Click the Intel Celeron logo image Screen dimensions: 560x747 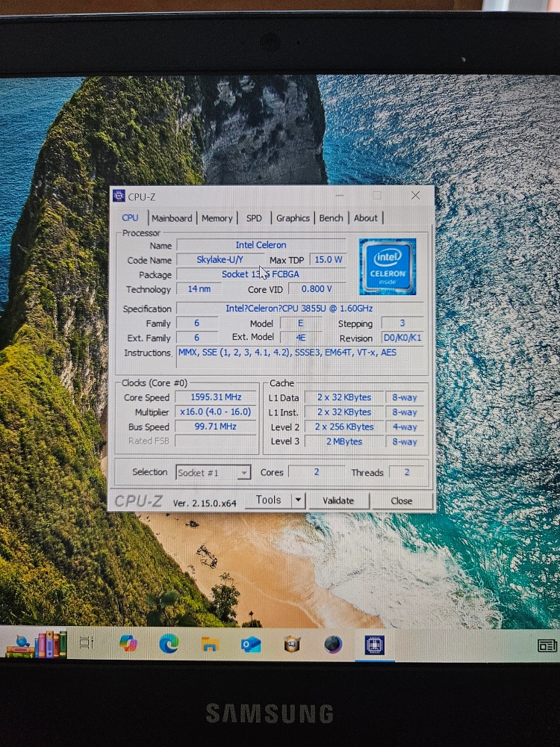(x=387, y=267)
